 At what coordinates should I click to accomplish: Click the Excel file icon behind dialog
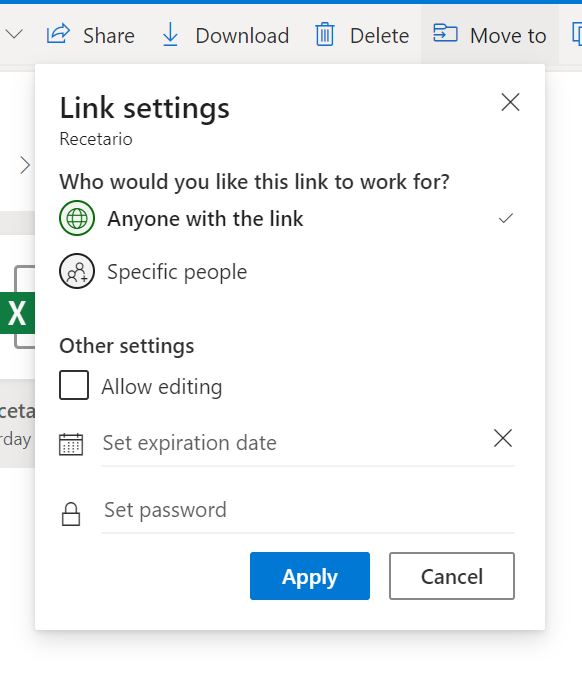coord(17,307)
